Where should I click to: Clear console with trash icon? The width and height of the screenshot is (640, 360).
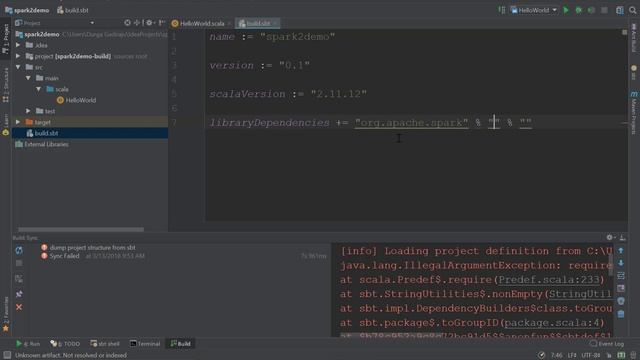click(x=621, y=314)
